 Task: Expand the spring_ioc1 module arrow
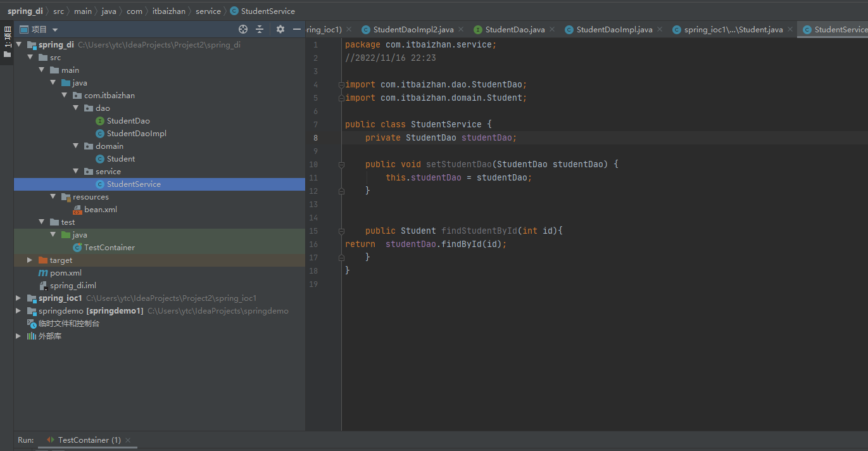[x=19, y=298]
